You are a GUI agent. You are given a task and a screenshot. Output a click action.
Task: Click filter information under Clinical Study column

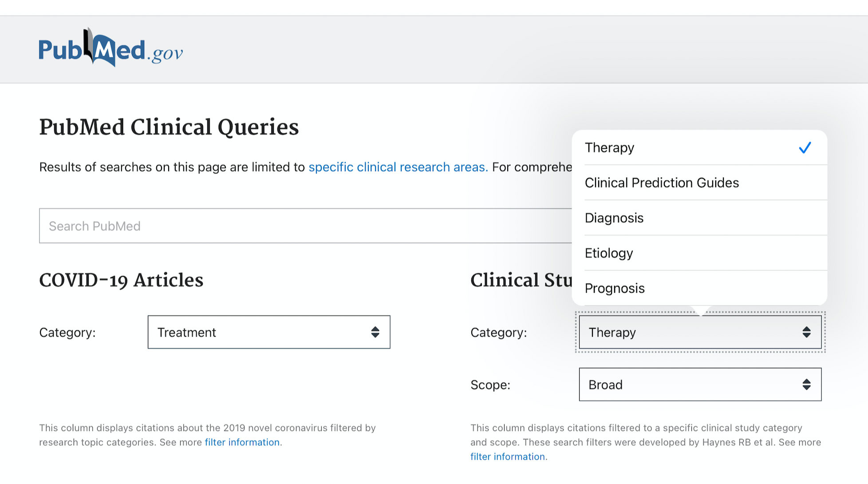tap(508, 456)
